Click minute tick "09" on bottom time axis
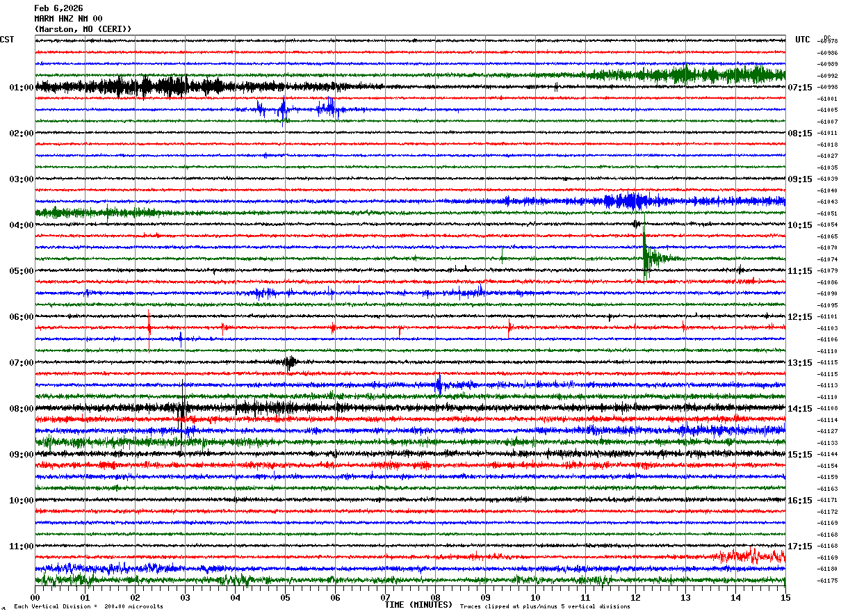This screenshot has height=616, width=841. (485, 597)
